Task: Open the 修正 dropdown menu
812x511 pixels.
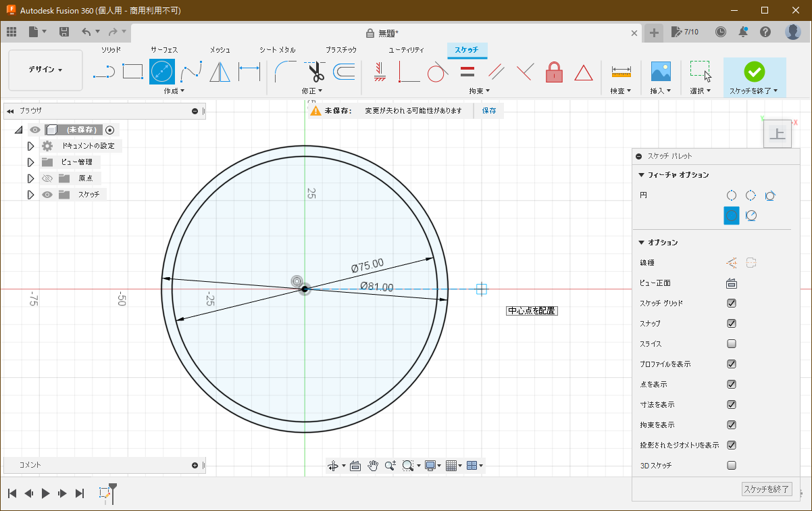Action: pyautogui.click(x=312, y=91)
